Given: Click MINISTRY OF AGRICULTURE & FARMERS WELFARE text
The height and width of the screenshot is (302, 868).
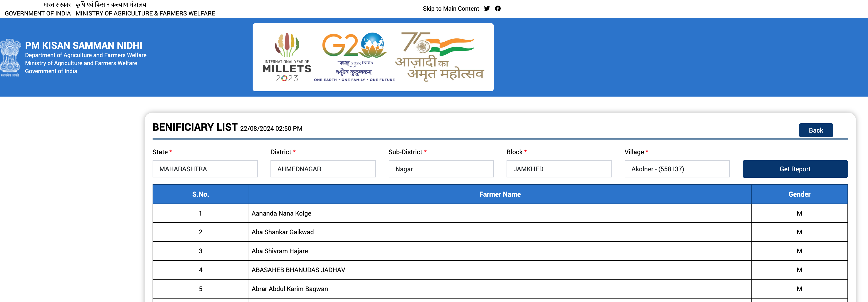Looking at the screenshot, I should pos(145,14).
